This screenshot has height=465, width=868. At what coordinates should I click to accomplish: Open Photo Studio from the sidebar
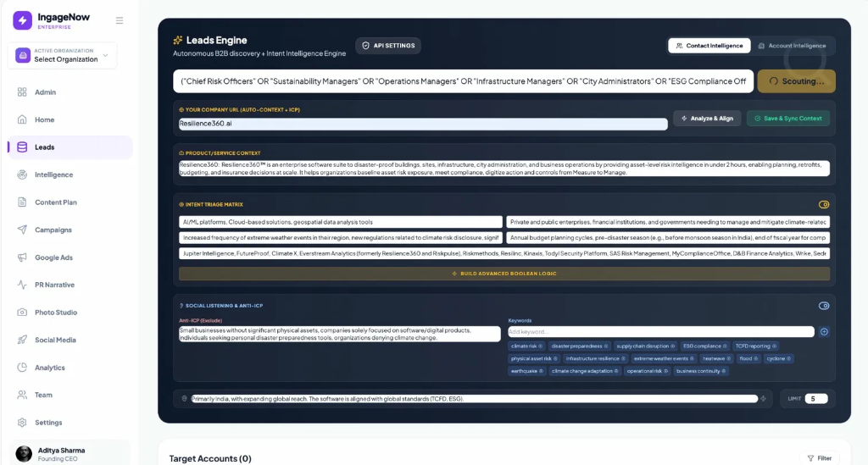click(x=55, y=313)
